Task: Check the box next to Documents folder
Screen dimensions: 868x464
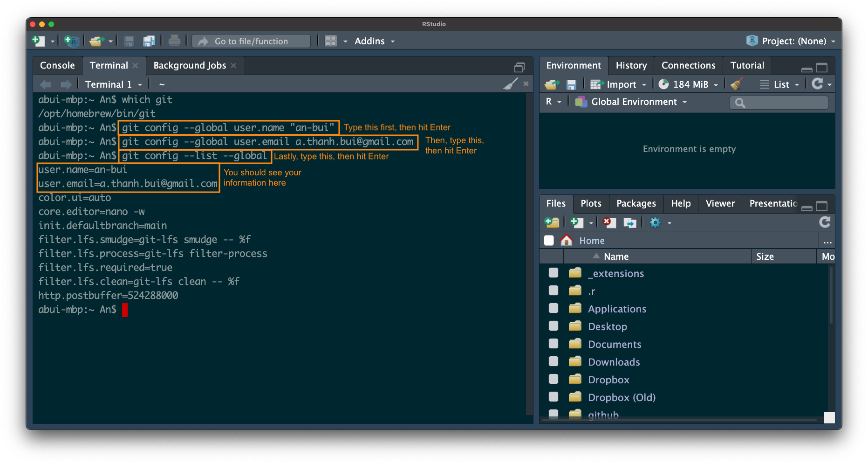Action: pyautogui.click(x=554, y=344)
